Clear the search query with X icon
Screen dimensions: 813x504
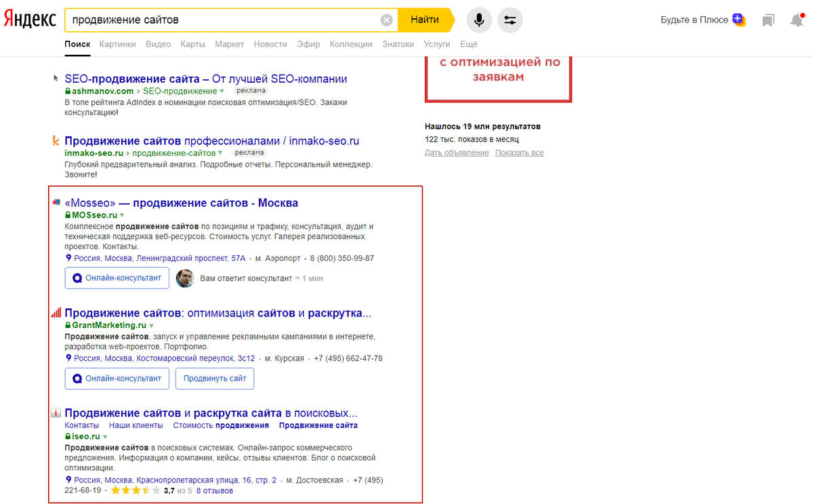[387, 20]
